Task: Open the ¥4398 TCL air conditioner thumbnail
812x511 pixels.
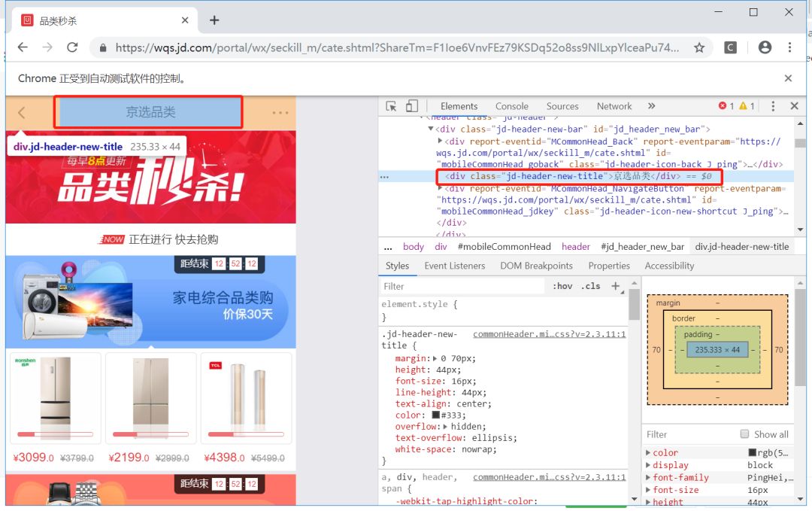Action: click(246, 398)
